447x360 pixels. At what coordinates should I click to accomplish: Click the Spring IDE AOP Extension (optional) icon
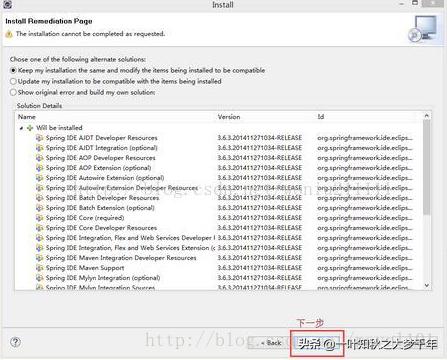coord(40,168)
